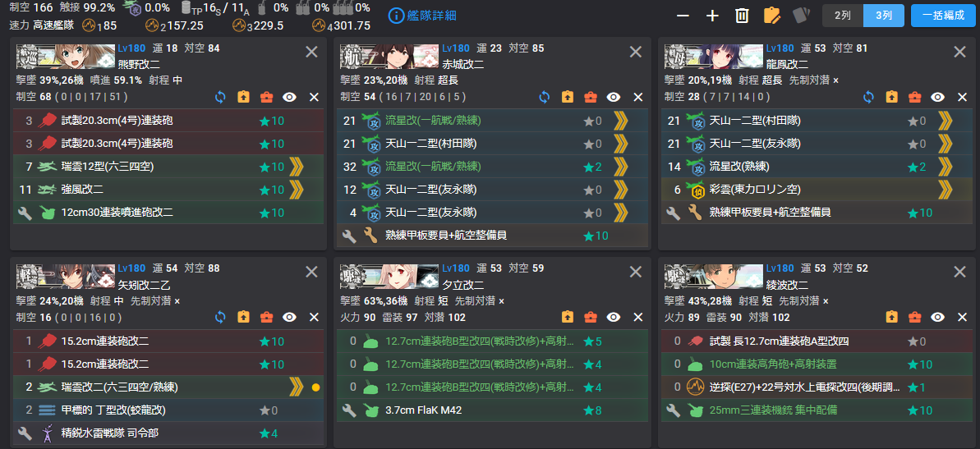Switch to 2列 column layout
The width and height of the screenshot is (980, 449).
point(843,16)
